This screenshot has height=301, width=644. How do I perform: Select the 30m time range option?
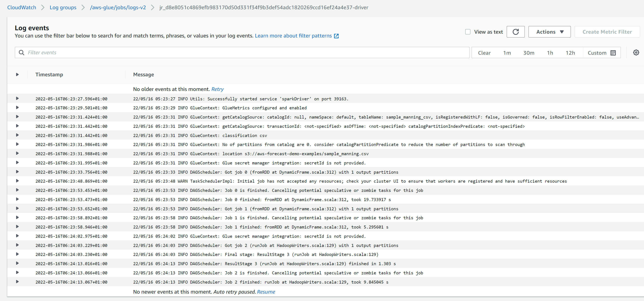[529, 53]
